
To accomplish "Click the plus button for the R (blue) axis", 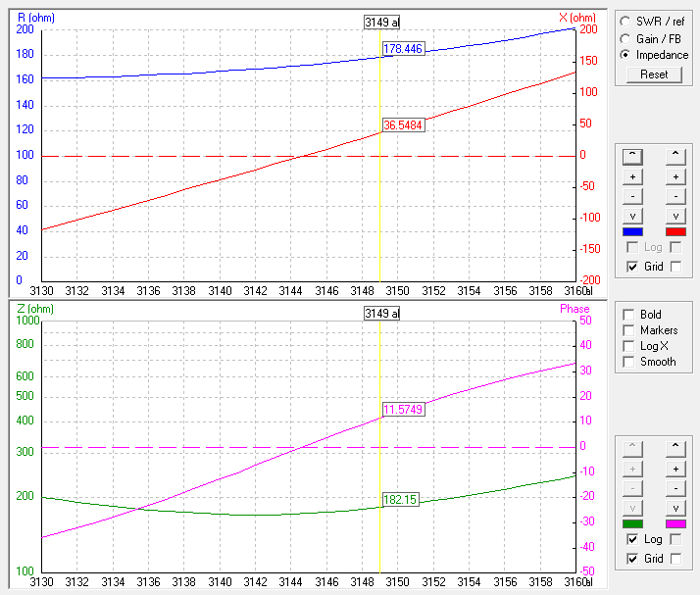I will (x=632, y=176).
